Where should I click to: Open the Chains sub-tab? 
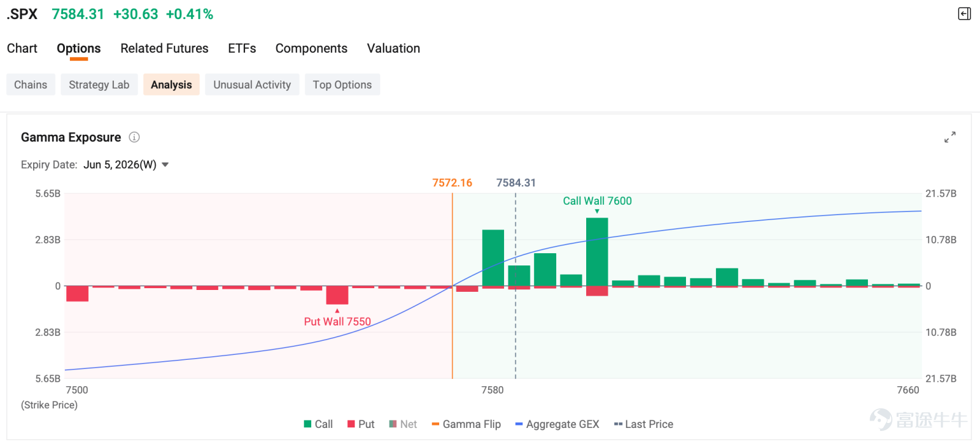[31, 85]
